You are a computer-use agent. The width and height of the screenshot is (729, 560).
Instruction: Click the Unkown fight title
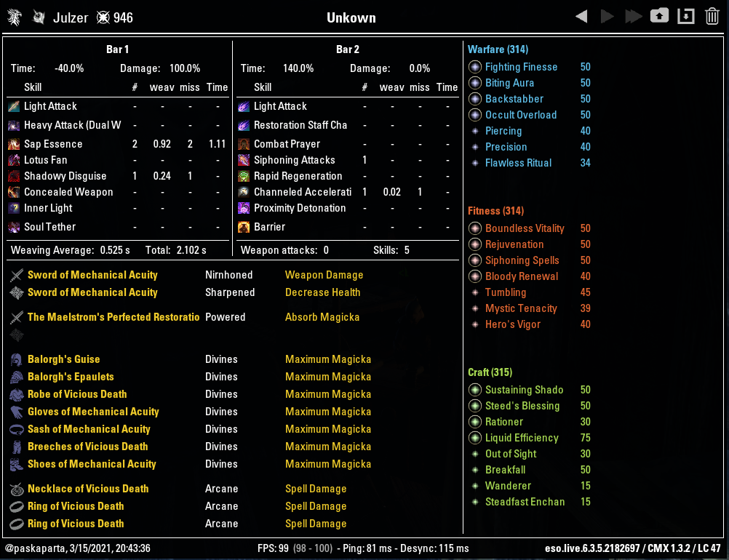351,17
